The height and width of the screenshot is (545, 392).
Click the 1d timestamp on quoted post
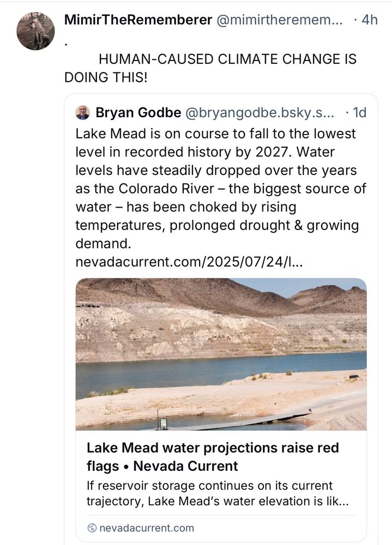359,113
